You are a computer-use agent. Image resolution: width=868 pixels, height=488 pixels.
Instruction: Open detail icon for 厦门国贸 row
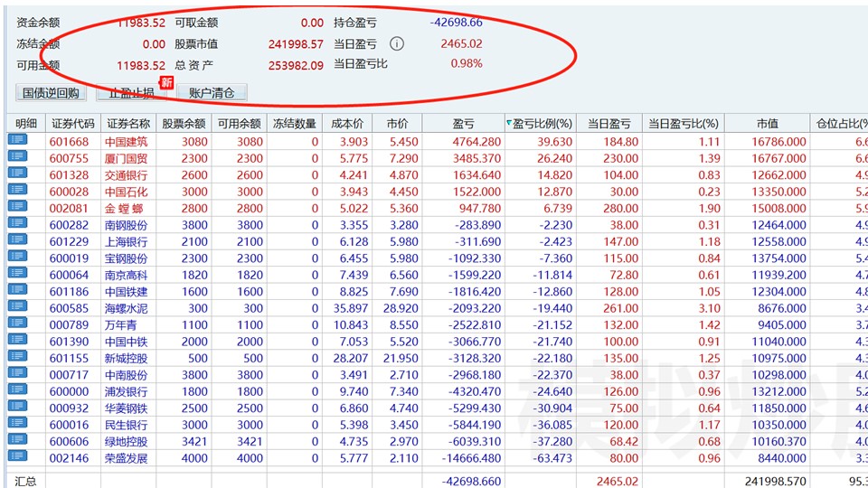(18, 156)
